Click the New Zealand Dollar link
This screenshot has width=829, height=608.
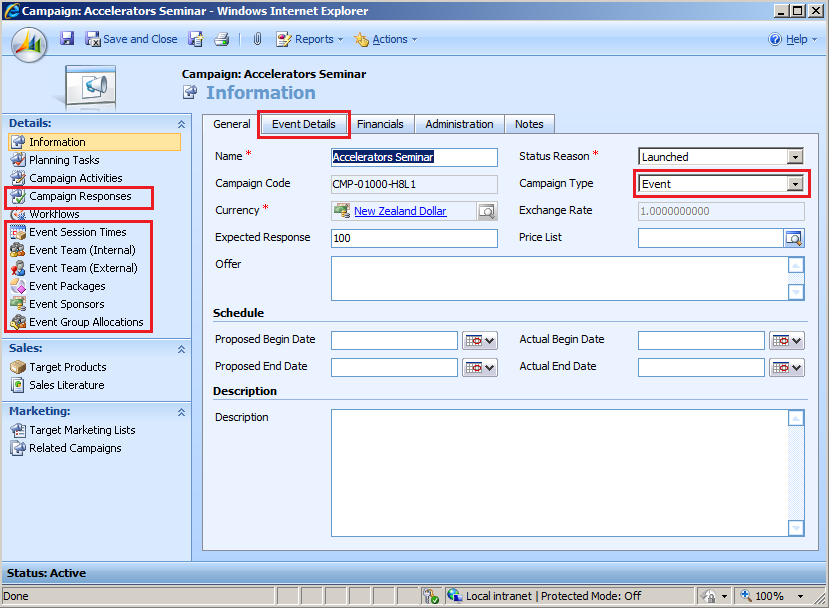point(400,211)
